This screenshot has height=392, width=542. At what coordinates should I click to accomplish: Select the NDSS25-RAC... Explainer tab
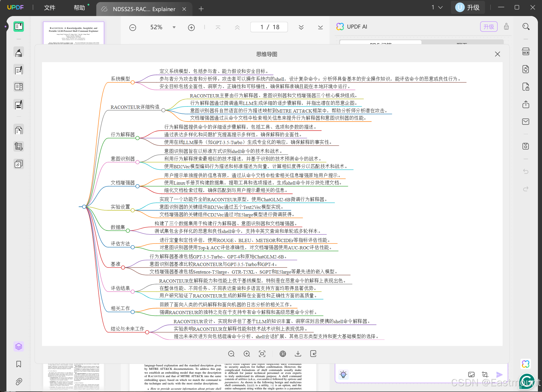pos(144,9)
